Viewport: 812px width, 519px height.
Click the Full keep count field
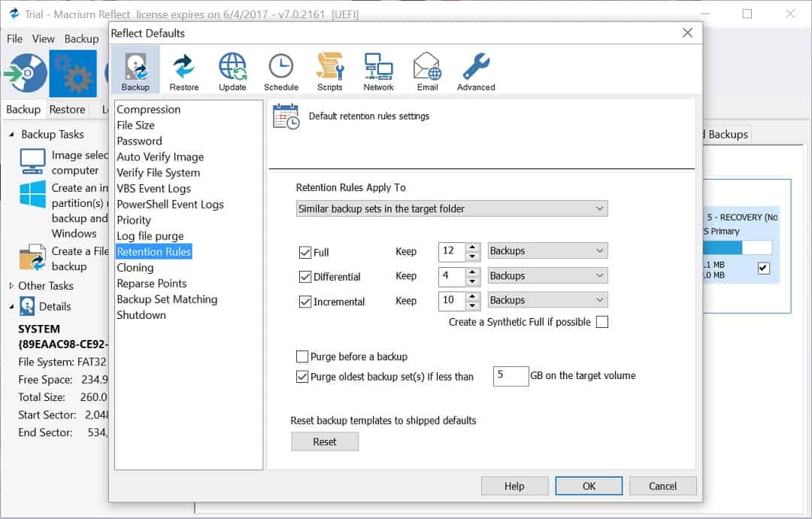point(452,251)
